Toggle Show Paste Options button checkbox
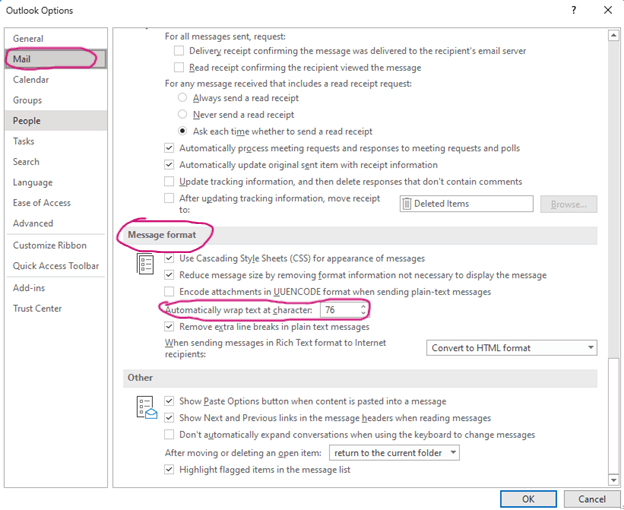This screenshot has width=624, height=510. click(169, 401)
